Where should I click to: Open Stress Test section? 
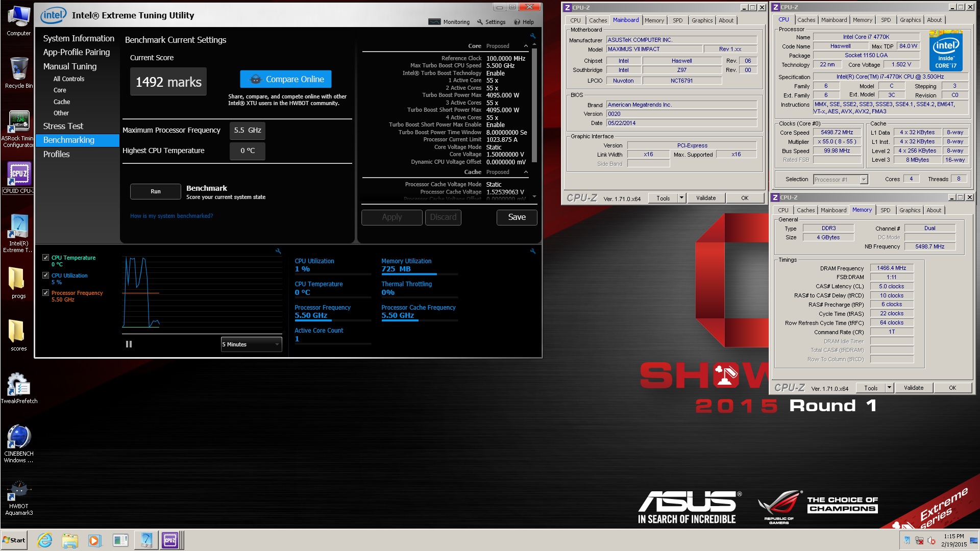pyautogui.click(x=63, y=126)
